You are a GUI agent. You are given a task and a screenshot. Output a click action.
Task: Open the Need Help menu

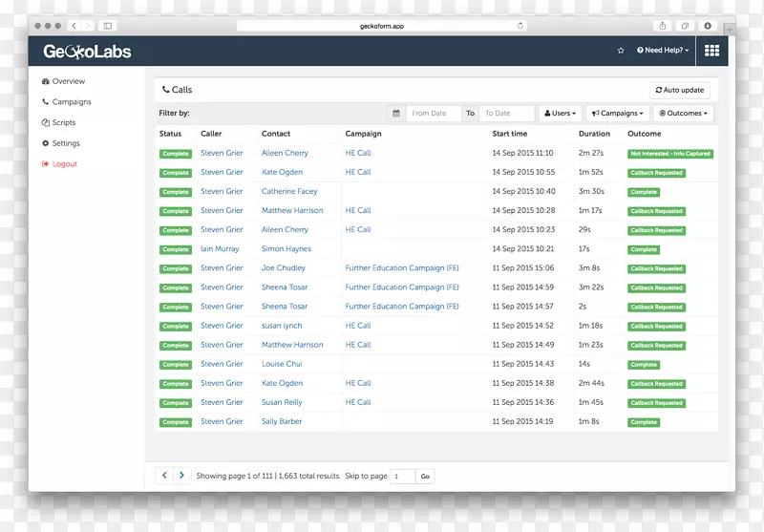663,51
